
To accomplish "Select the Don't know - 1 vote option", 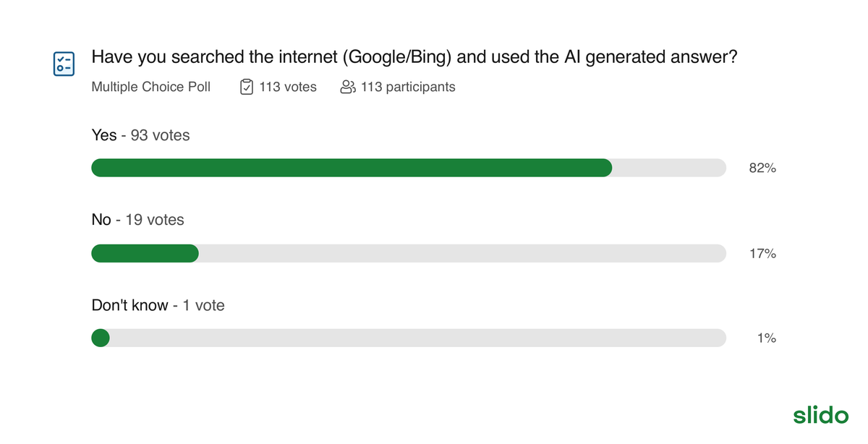I will (x=158, y=305).
